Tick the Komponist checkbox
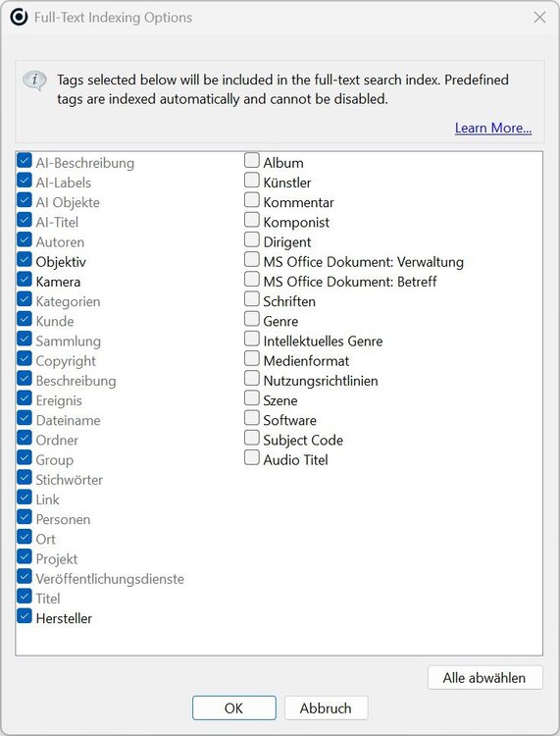 [x=252, y=220]
